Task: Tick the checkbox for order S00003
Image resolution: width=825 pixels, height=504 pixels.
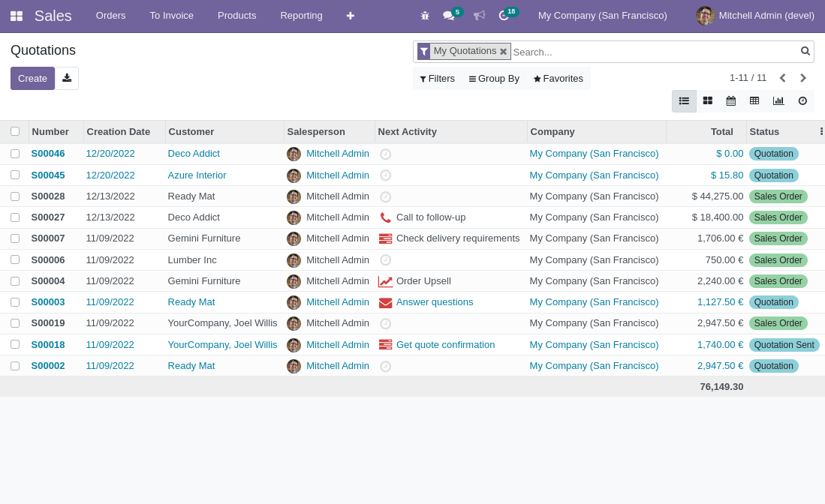Action: tap(15, 302)
